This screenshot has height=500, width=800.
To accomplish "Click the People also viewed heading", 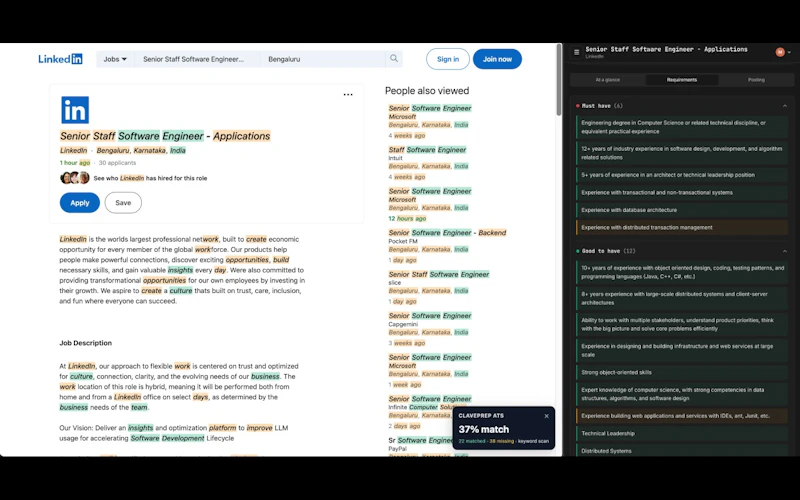I will click(x=427, y=91).
